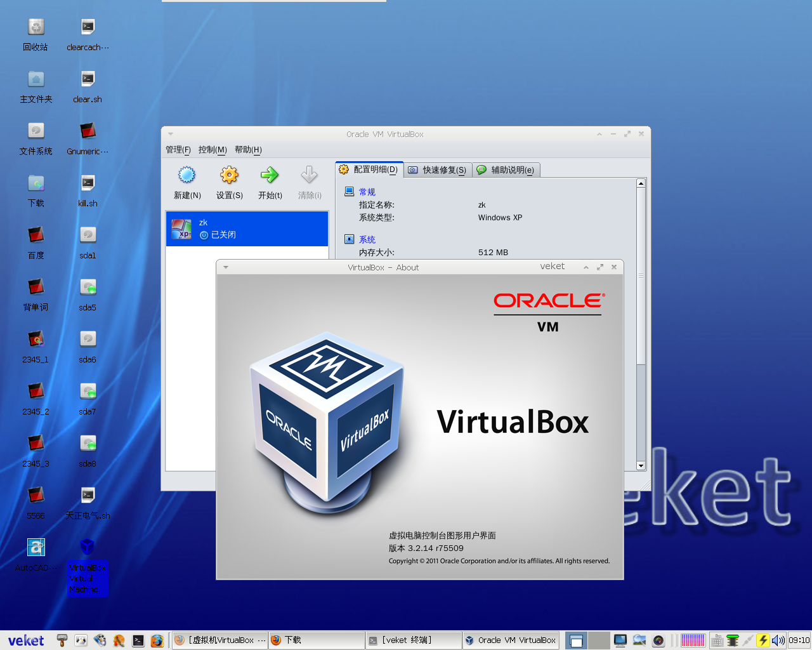Click the monitor icon in taskbar tray

pyautogui.click(x=620, y=640)
